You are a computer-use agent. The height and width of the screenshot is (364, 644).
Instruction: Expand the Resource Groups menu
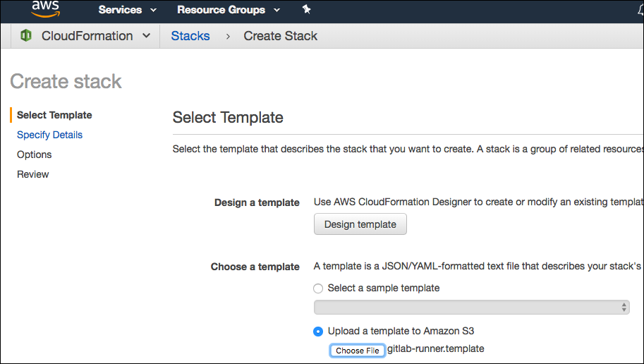point(228,10)
